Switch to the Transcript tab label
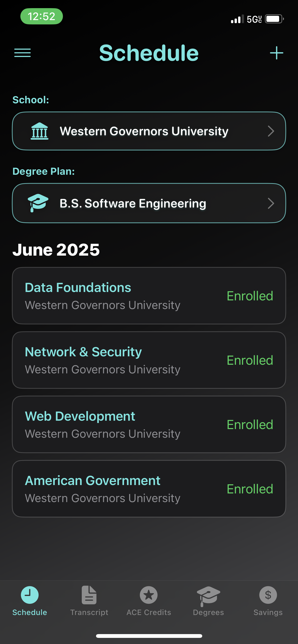 89,612
